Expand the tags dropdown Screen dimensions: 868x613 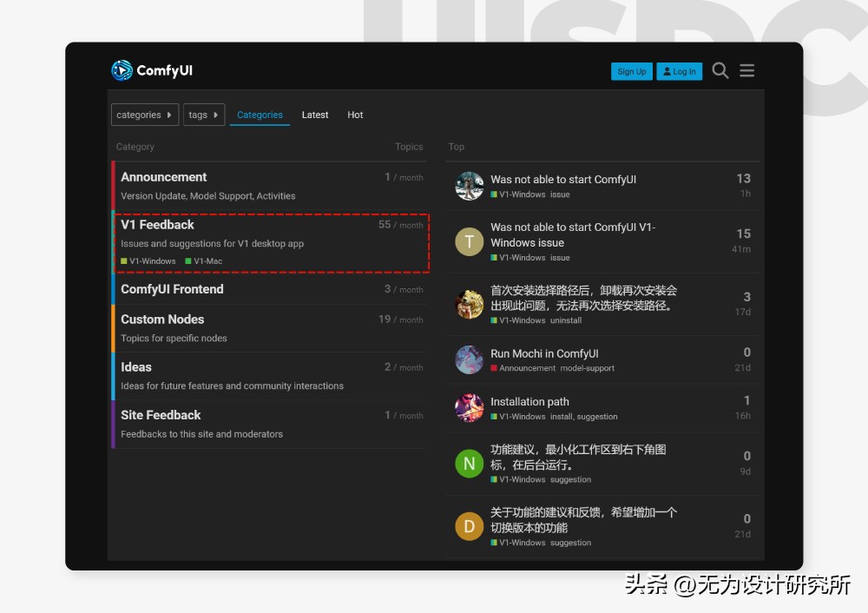coord(204,115)
